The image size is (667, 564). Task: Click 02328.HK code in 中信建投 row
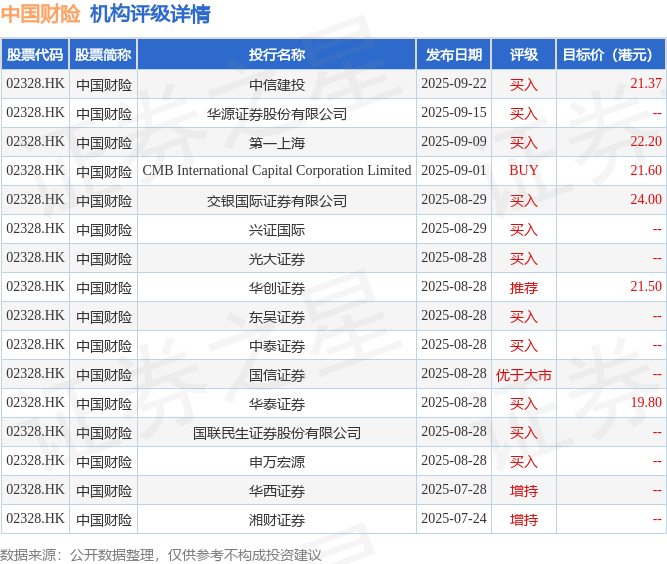[x=35, y=83]
